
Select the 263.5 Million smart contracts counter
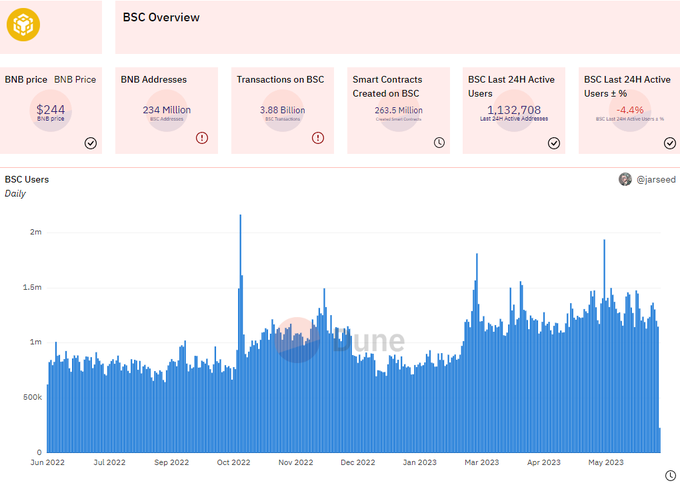399,110
